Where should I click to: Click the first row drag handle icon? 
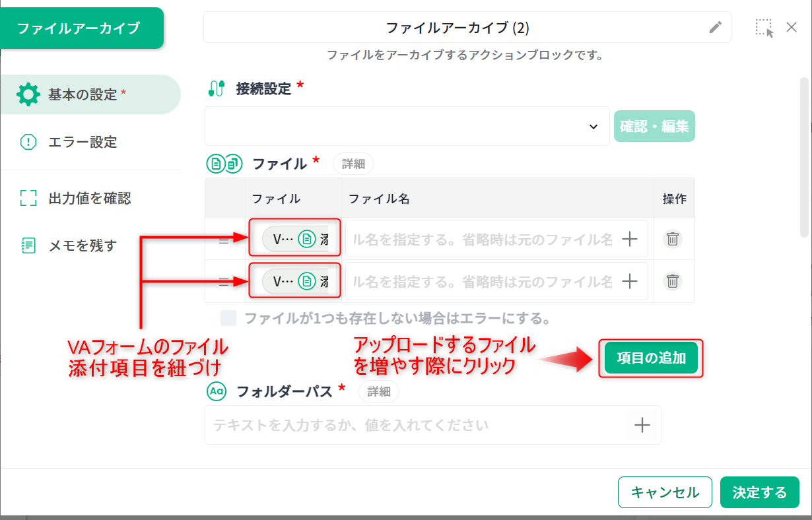pyautogui.click(x=224, y=240)
